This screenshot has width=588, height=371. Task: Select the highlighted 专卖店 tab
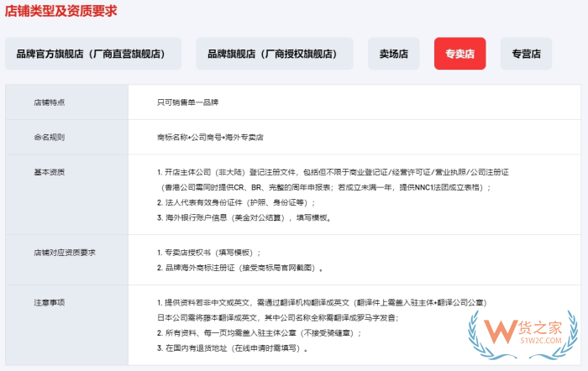pos(459,54)
